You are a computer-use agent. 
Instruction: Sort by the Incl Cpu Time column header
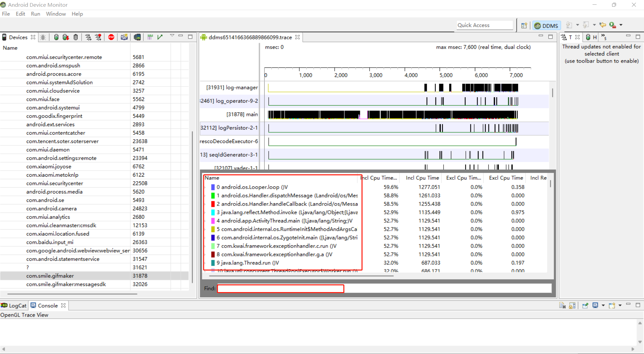pos(422,178)
